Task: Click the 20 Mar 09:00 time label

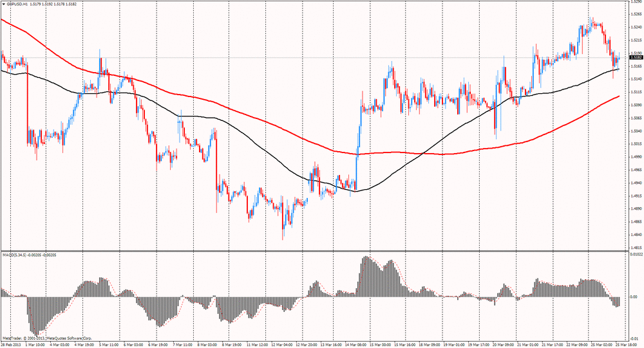Action: [504, 345]
